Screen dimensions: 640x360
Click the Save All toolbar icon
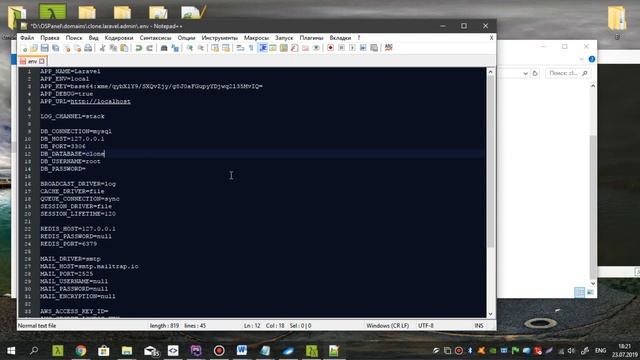56,48
